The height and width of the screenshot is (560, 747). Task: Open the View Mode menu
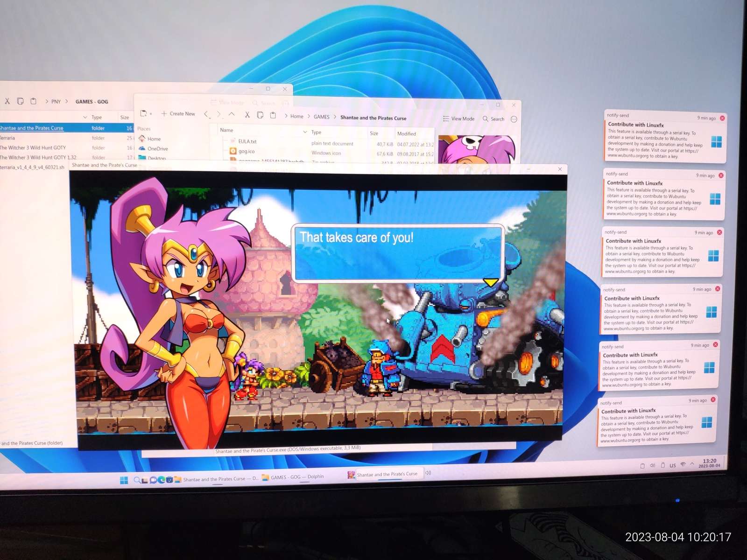(x=459, y=119)
